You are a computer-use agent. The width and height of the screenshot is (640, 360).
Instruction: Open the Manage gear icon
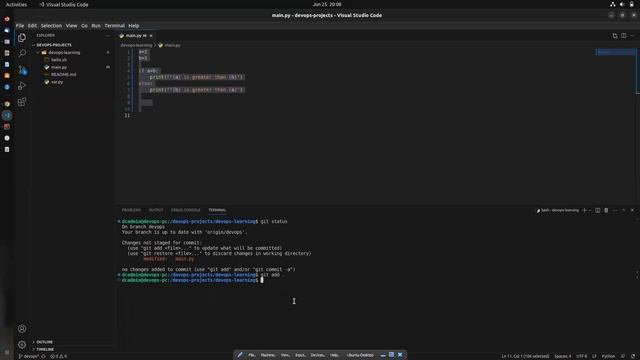click(x=22, y=344)
